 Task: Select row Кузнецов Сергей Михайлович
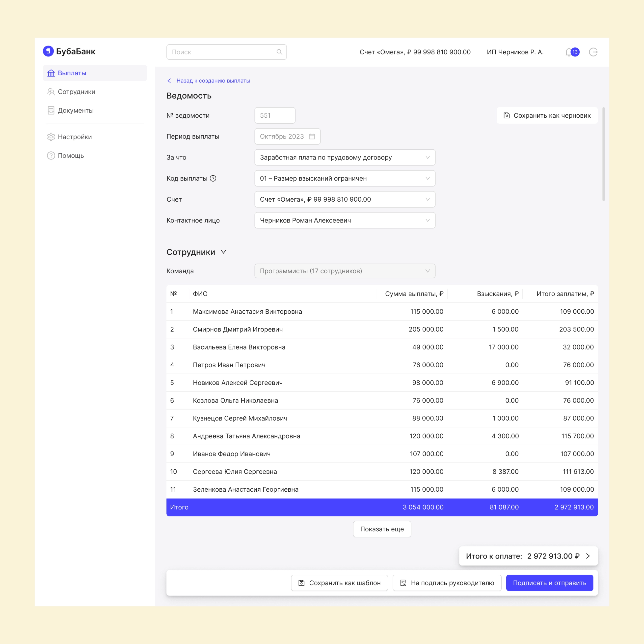tap(382, 418)
